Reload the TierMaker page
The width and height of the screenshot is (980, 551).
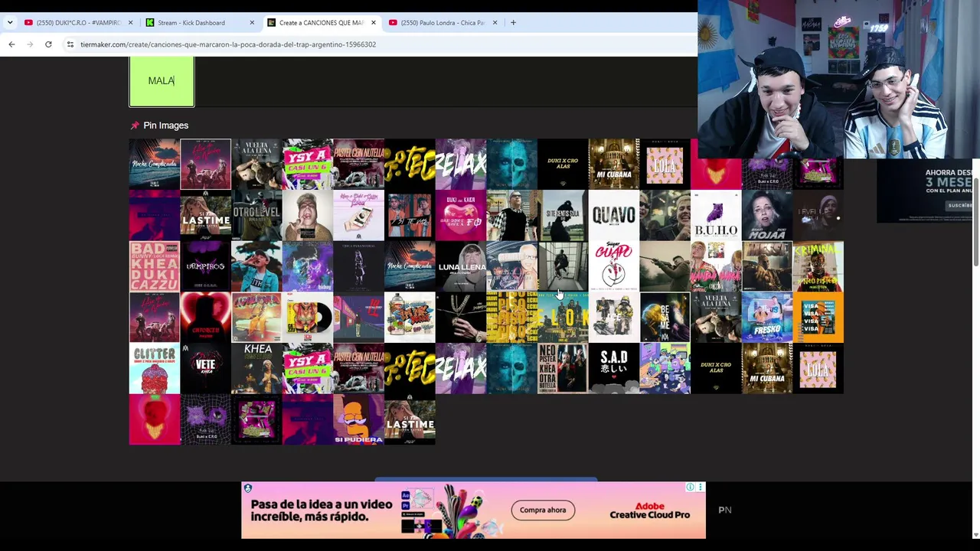click(48, 44)
